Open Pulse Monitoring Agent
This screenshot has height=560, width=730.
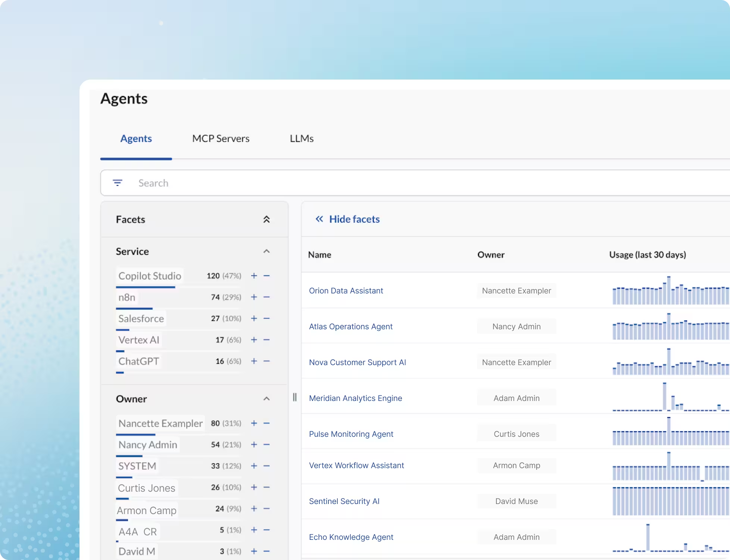click(351, 434)
